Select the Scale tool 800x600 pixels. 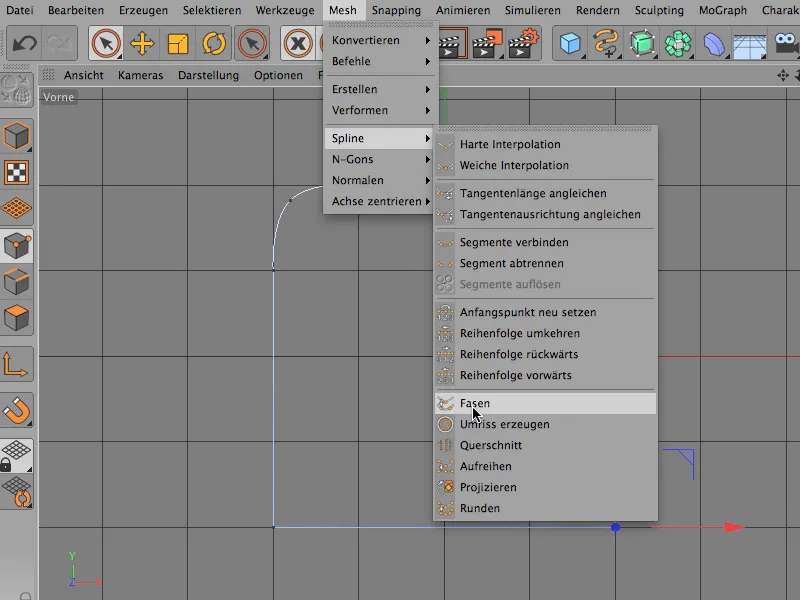178,43
